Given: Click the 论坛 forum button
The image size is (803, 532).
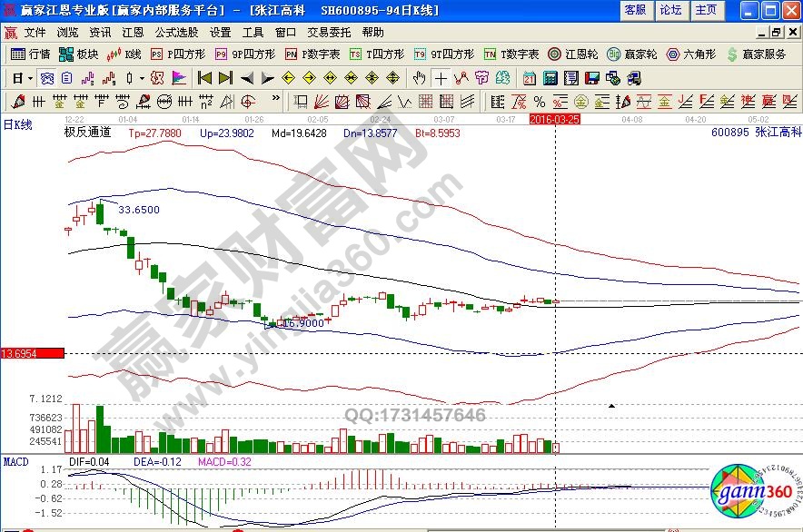Looking at the screenshot, I should [x=670, y=10].
